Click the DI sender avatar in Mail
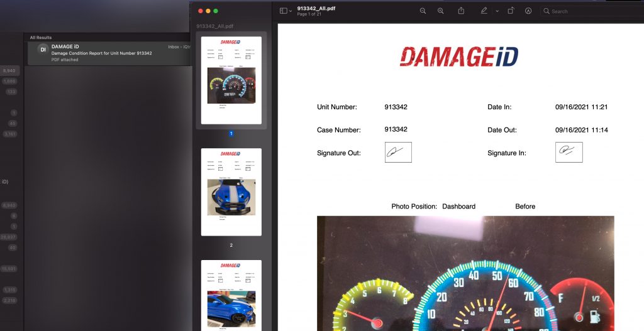Screen dimensions: 644x331 pyautogui.click(x=43, y=49)
